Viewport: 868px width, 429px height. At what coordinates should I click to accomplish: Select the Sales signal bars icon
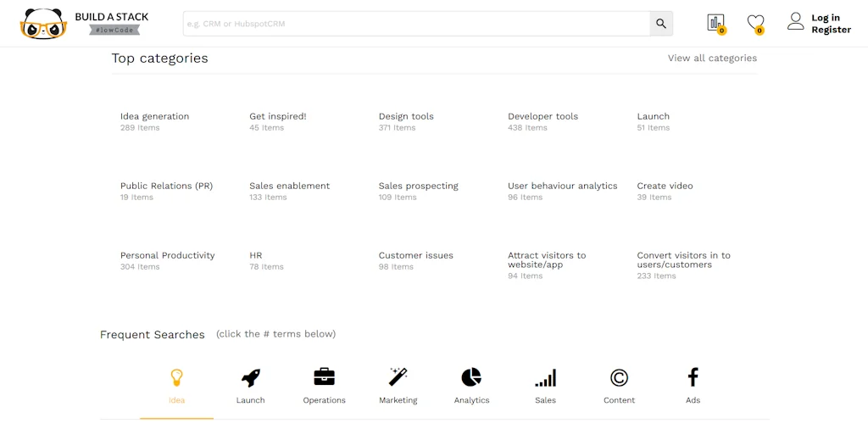(x=545, y=378)
